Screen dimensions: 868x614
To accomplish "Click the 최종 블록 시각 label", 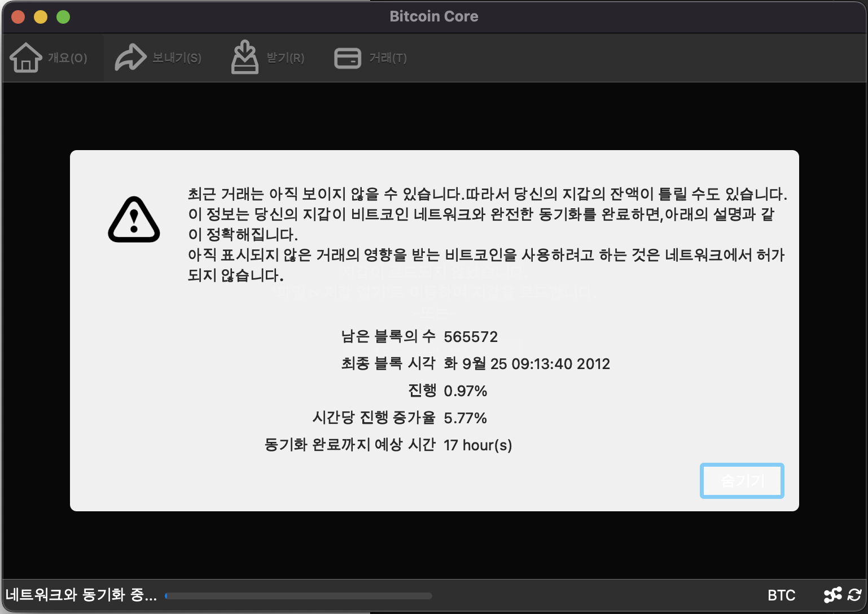I will point(388,363).
